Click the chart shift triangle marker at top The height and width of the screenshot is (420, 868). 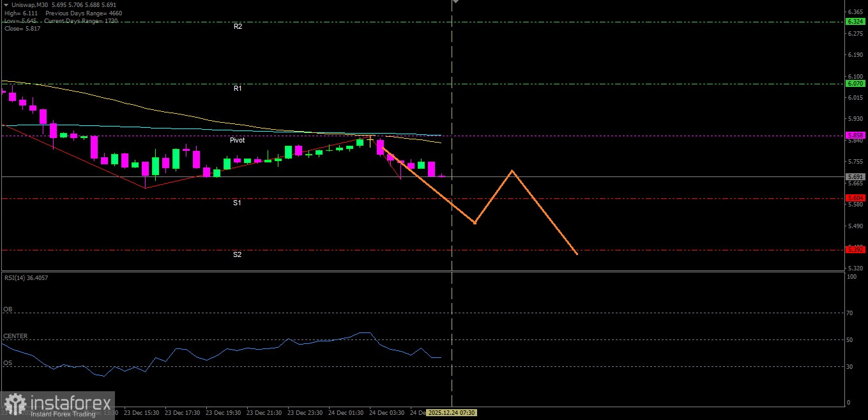tap(455, 2)
